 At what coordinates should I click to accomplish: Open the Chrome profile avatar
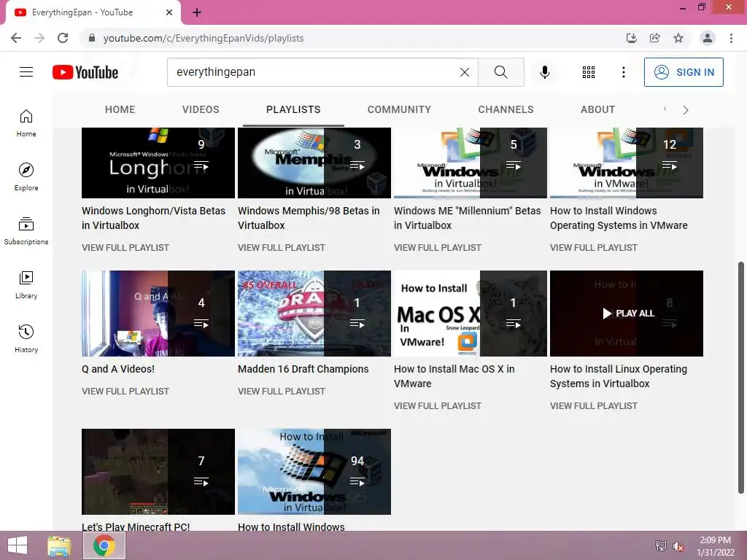coord(708,38)
